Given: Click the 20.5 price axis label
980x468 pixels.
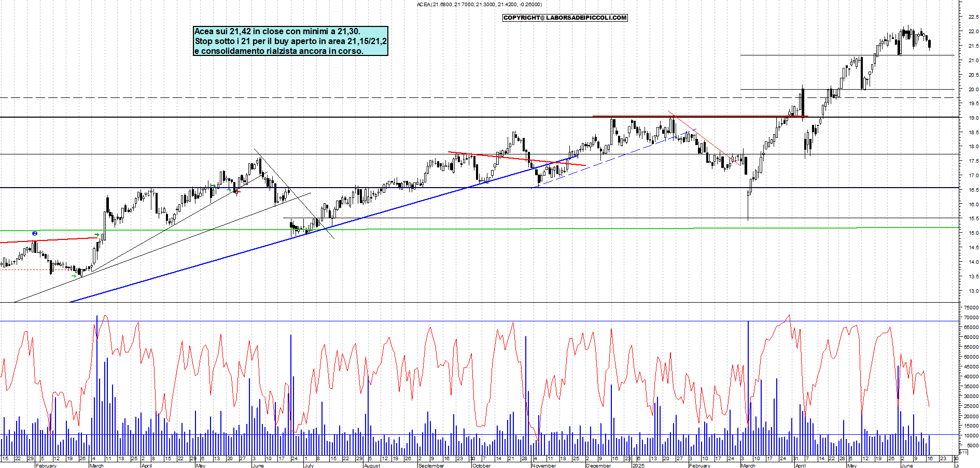Looking at the screenshot, I should click(x=973, y=75).
